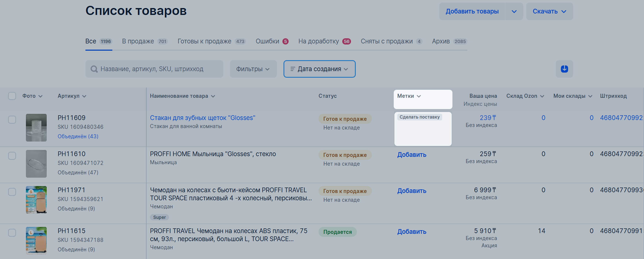
Task: Open the Стакан для зубных щеток "Glosses" link
Action: (x=203, y=118)
